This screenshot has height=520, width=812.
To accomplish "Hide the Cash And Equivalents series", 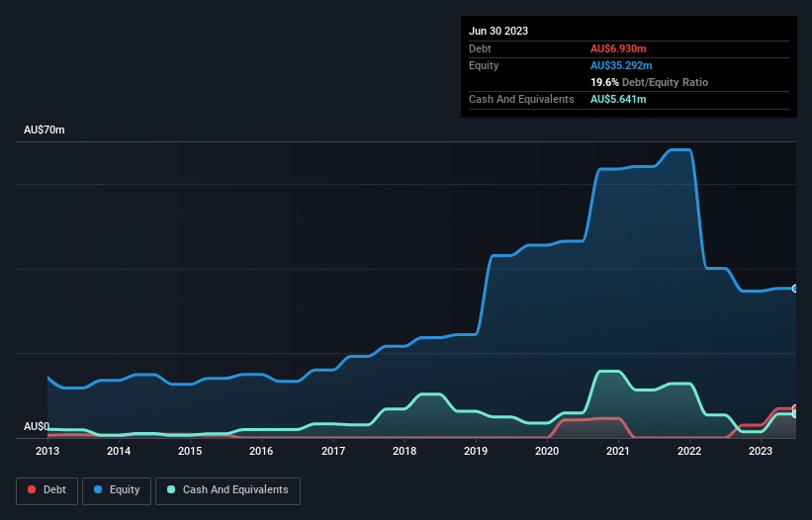I will click(227, 490).
